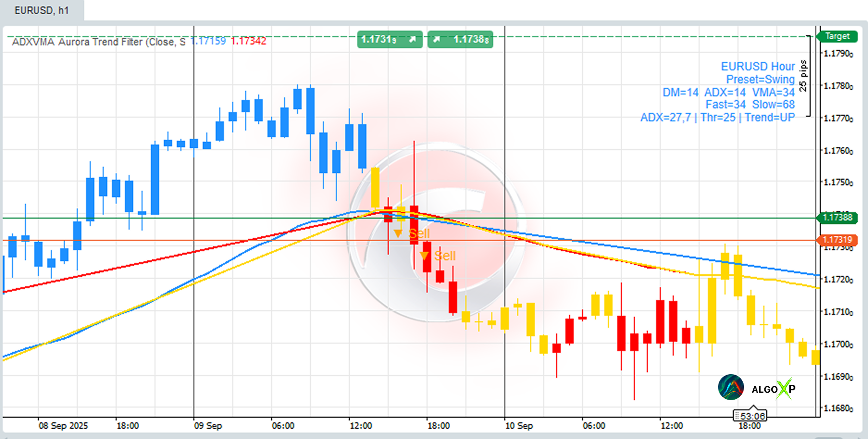Click the arrow icon on the 1.17388 button
The height and width of the screenshot is (439, 868).
point(436,40)
